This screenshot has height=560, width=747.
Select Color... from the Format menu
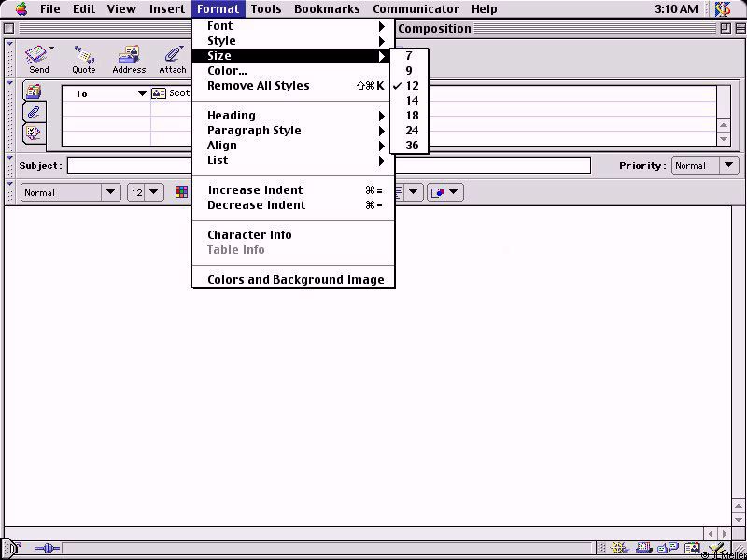[x=293, y=71]
